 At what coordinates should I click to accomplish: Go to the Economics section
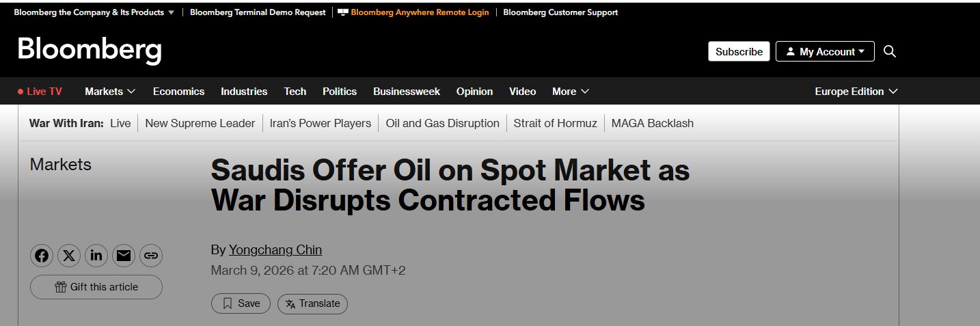pyautogui.click(x=178, y=91)
